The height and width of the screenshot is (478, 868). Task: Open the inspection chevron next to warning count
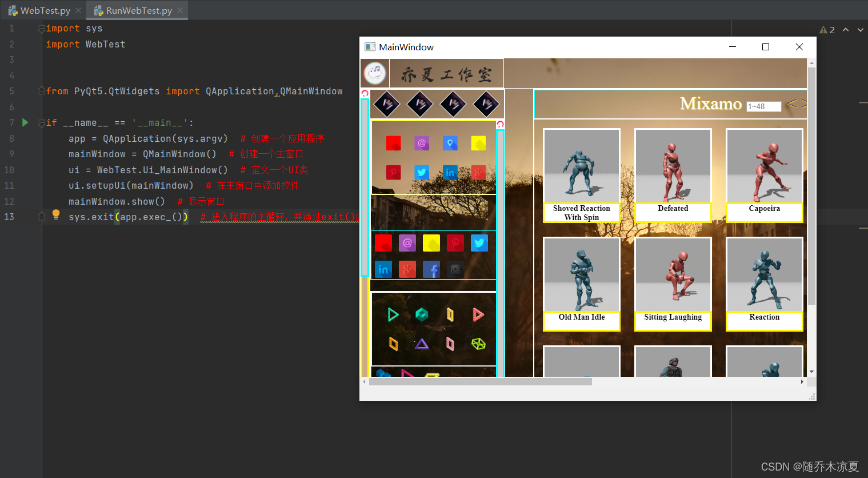(x=846, y=29)
